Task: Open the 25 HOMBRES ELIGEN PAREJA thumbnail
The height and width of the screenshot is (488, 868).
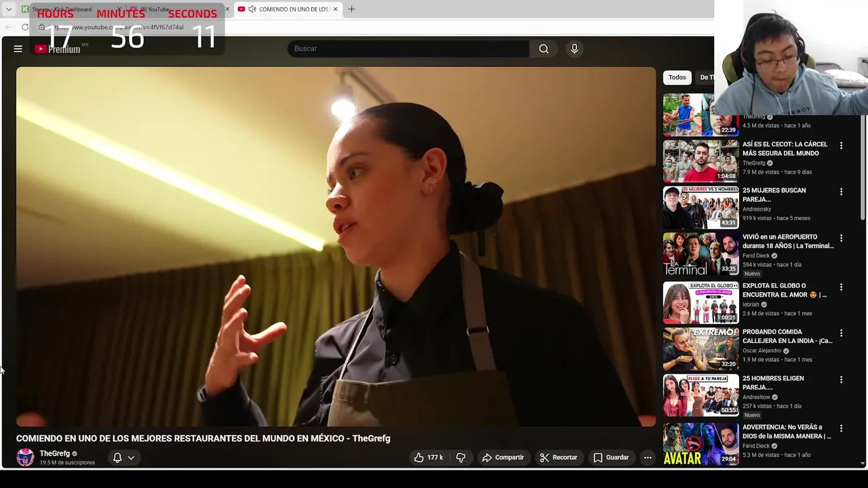Action: [701, 395]
